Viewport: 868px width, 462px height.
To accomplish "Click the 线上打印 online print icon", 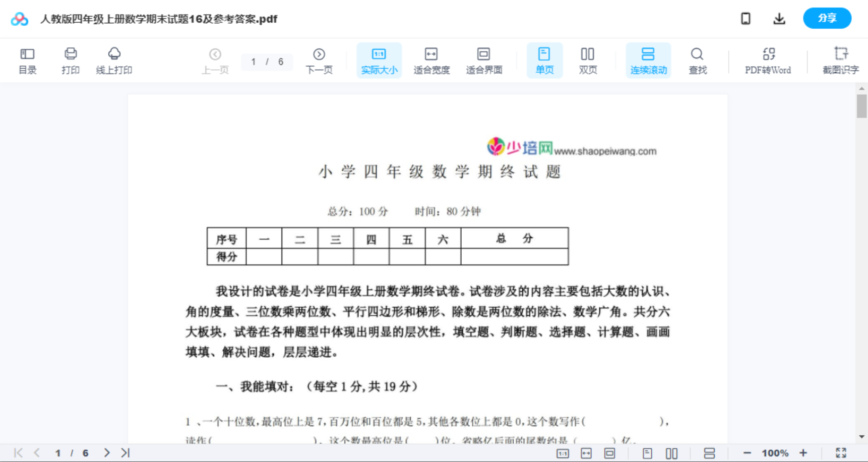I will click(114, 59).
